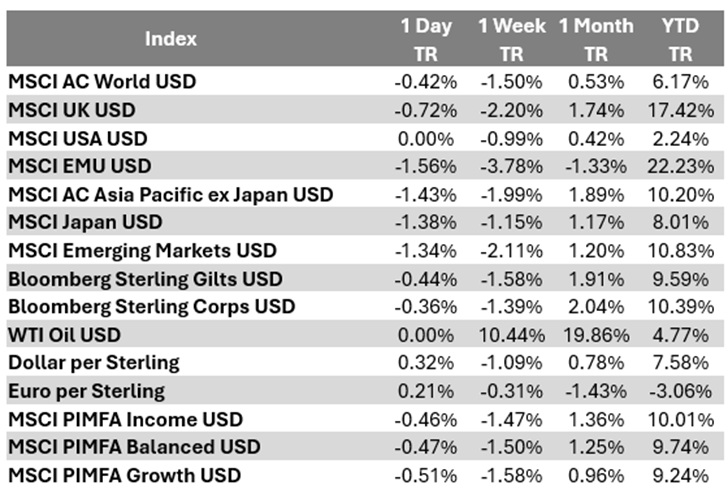
Task: Click the MSCI UK USD row label
Action: (x=71, y=109)
